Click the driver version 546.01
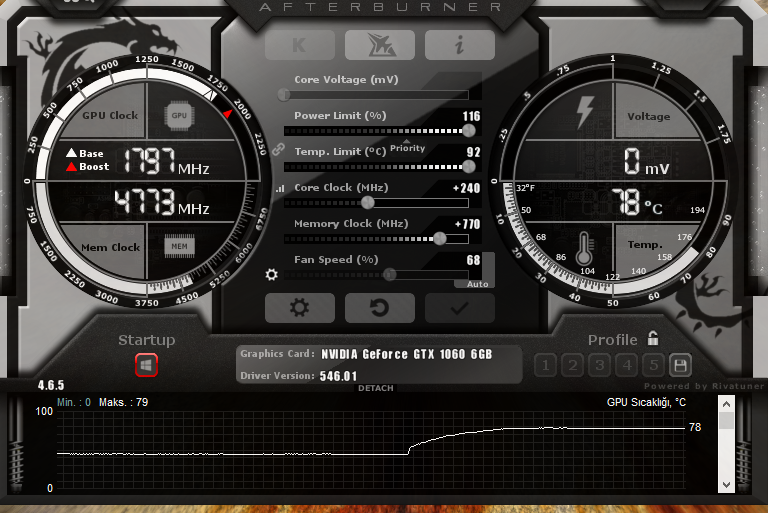The height and width of the screenshot is (513, 768). pyautogui.click(x=338, y=376)
